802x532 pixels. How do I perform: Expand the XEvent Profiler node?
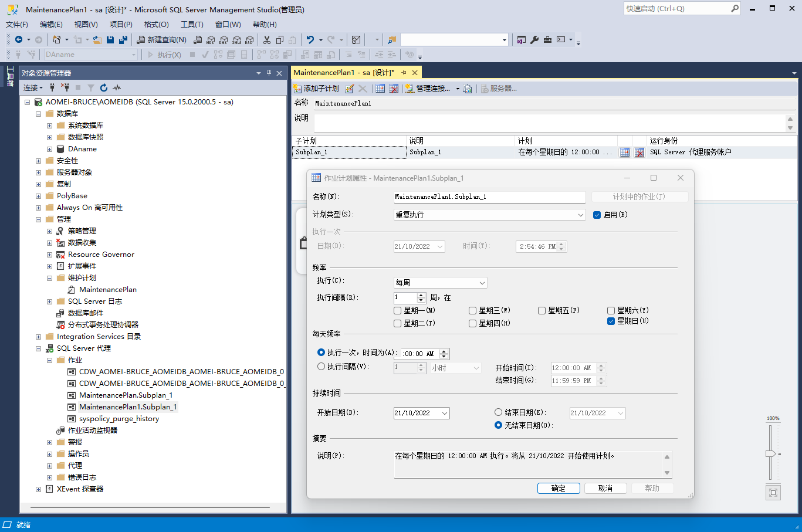(x=38, y=489)
